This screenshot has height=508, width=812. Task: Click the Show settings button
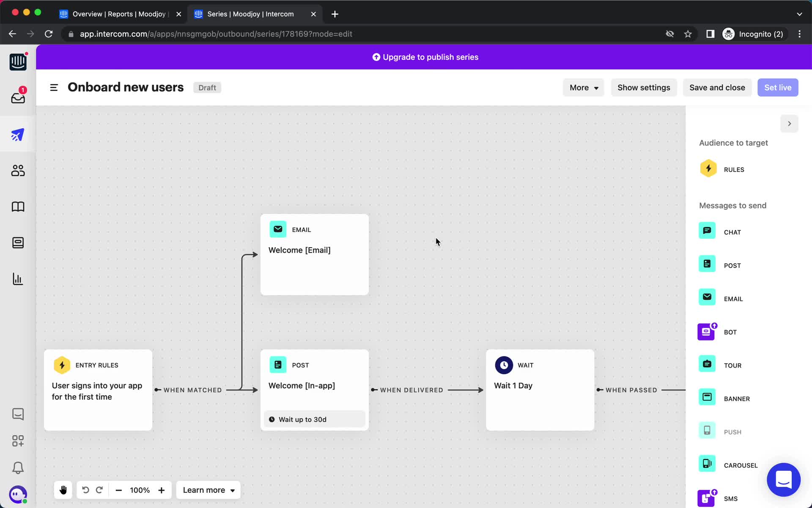pyautogui.click(x=644, y=87)
